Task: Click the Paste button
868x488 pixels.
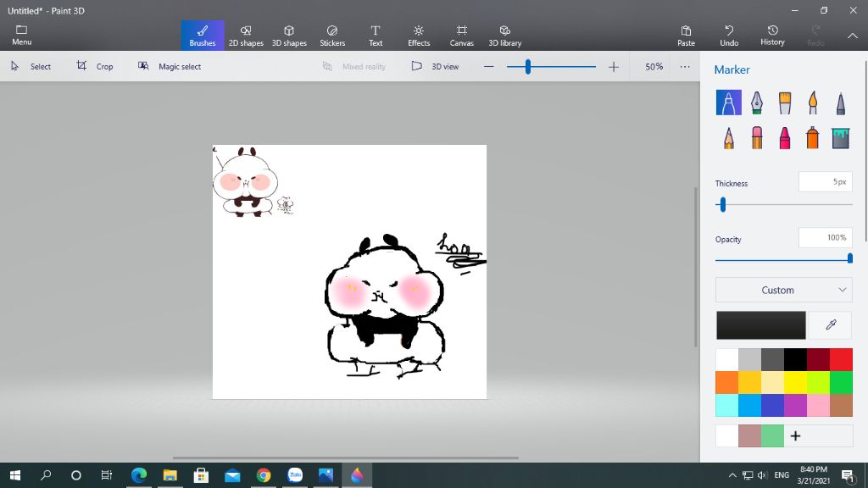Action: 686,36
